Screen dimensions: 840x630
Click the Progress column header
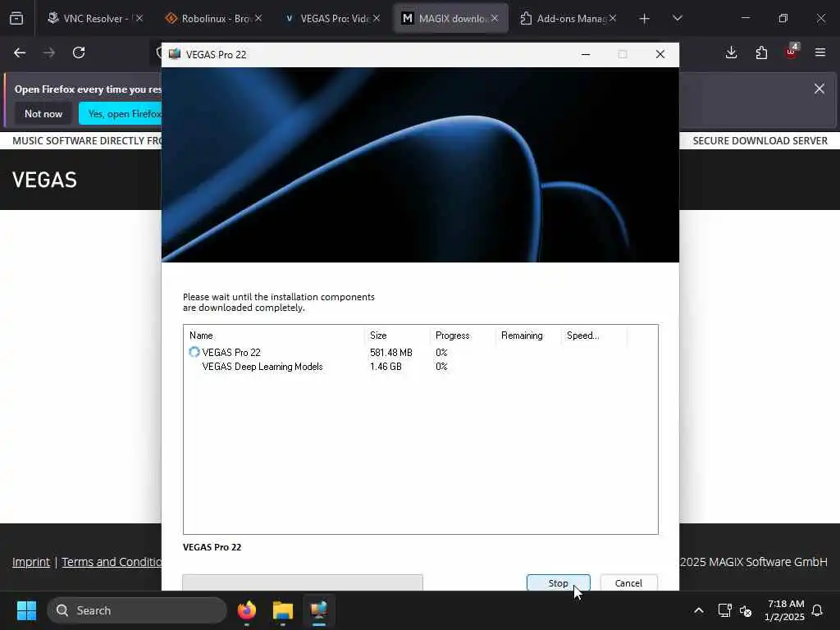[x=463, y=336]
